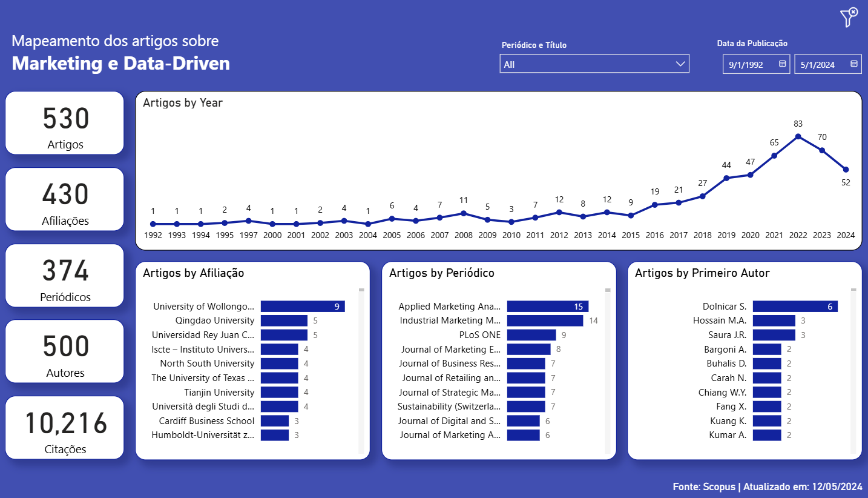The width and height of the screenshot is (868, 498).
Task: Select the PLoS ONE bar
Action: [531, 334]
